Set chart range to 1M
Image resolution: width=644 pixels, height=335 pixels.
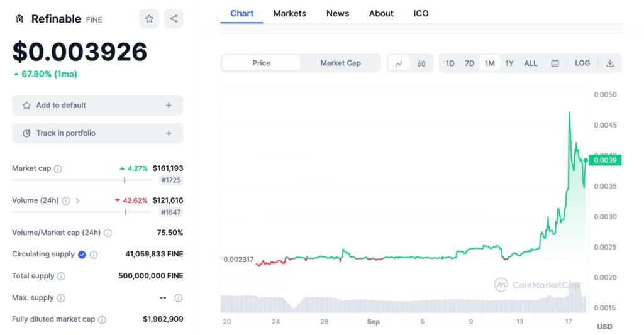[x=489, y=63]
